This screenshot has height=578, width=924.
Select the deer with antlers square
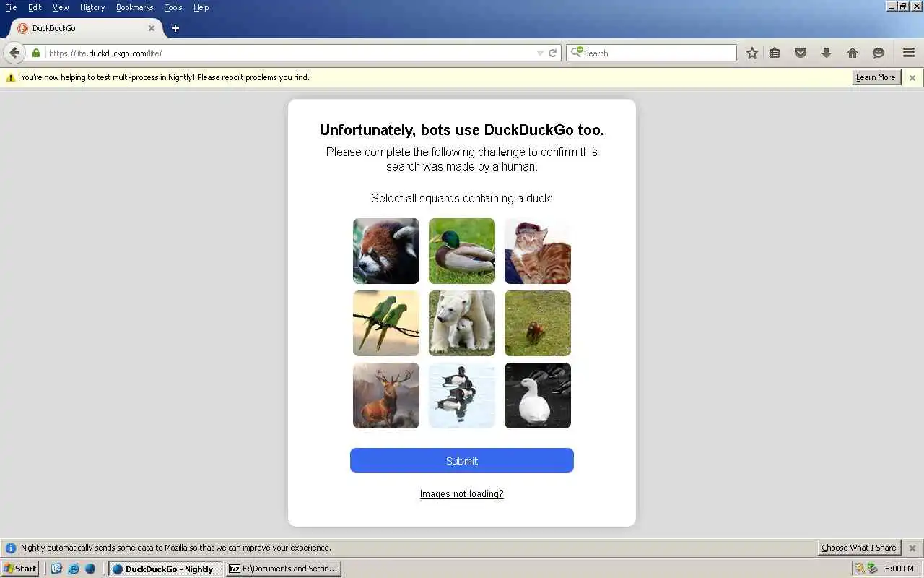click(x=386, y=395)
